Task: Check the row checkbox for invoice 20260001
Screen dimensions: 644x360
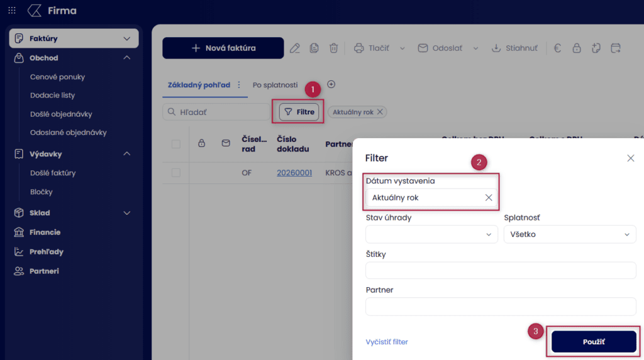Action: coord(176,173)
